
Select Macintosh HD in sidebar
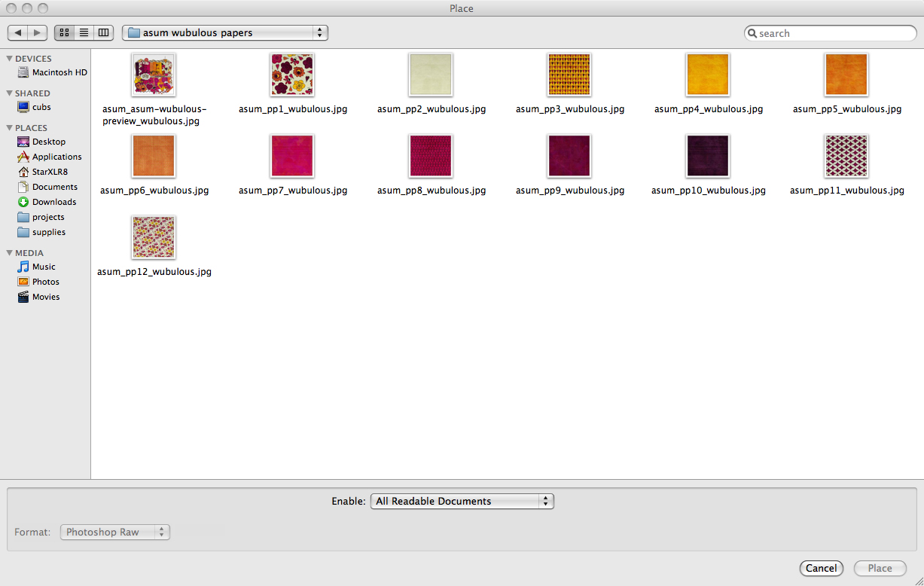(59, 72)
